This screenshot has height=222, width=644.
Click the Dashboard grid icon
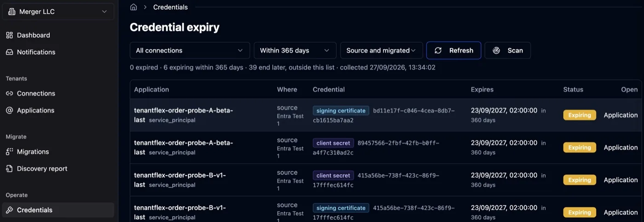[9, 35]
